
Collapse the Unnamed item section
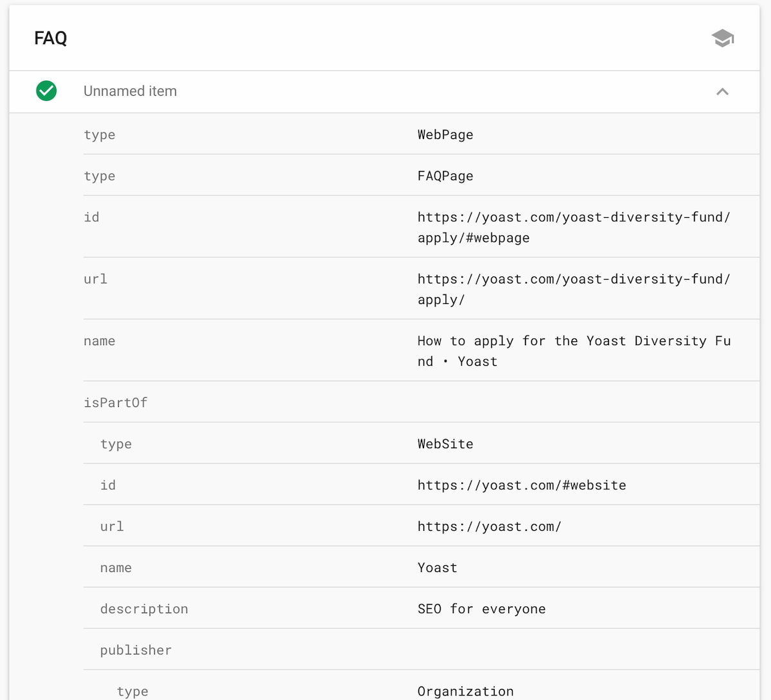722,92
